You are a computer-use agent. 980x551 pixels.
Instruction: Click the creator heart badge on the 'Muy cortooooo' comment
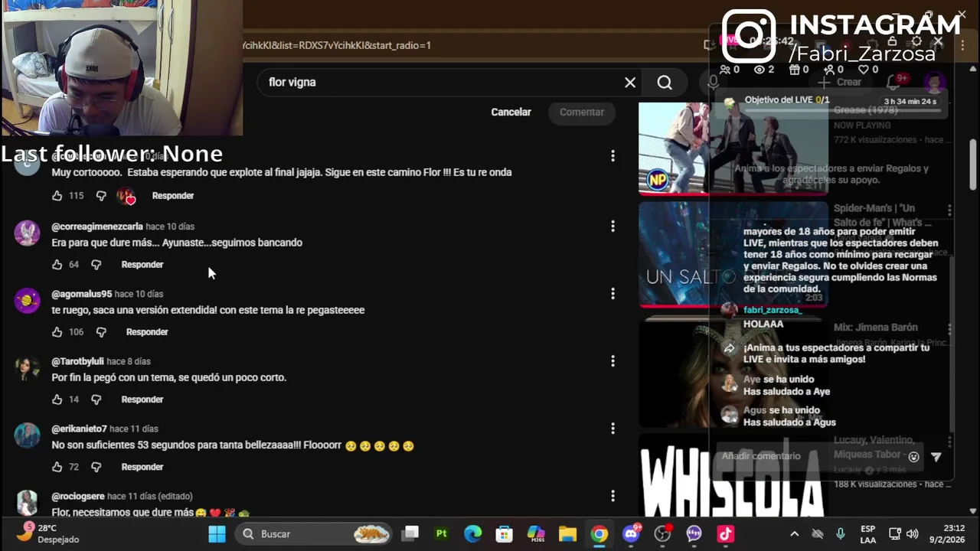(x=126, y=197)
